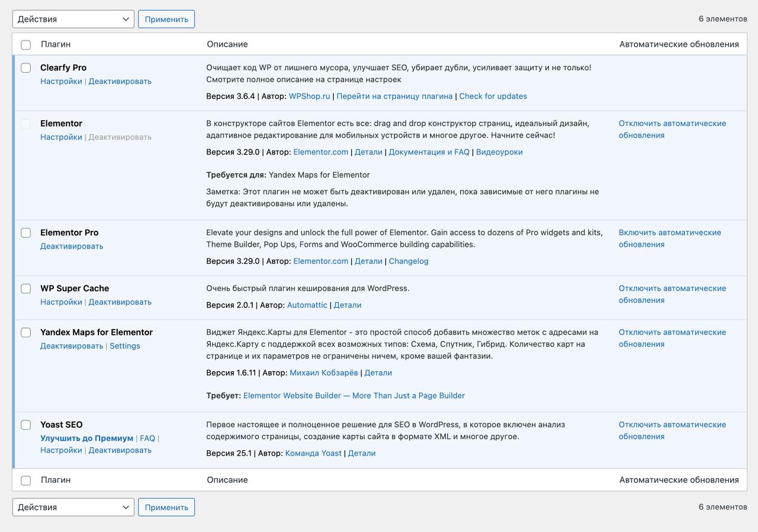The image size is (758, 532).
Task: Open Детали link for Elementor plugin
Action: pyautogui.click(x=368, y=152)
